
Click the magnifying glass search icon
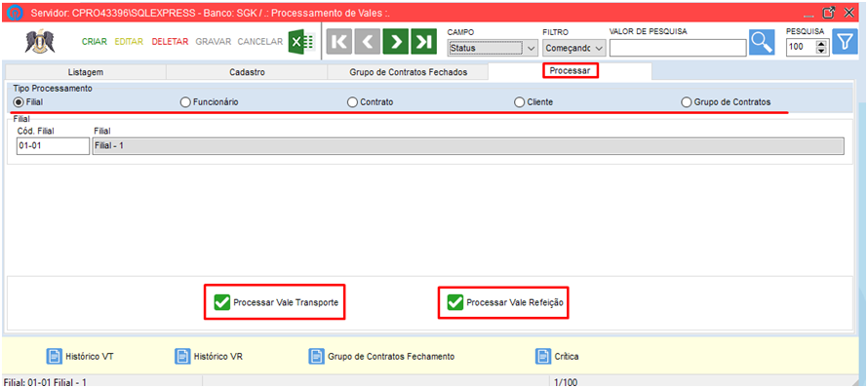pyautogui.click(x=762, y=42)
